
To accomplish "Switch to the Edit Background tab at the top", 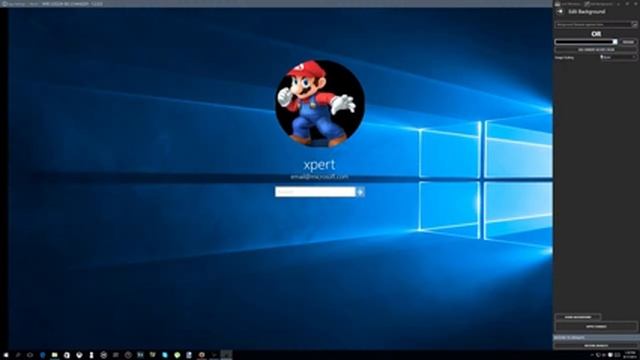I will 598,4.
